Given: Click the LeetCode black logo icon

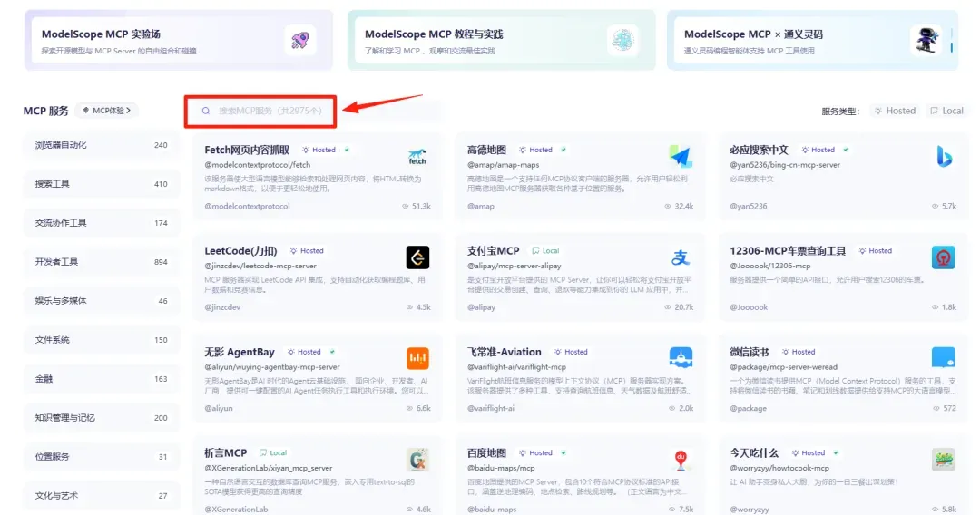Looking at the screenshot, I should coord(417,257).
